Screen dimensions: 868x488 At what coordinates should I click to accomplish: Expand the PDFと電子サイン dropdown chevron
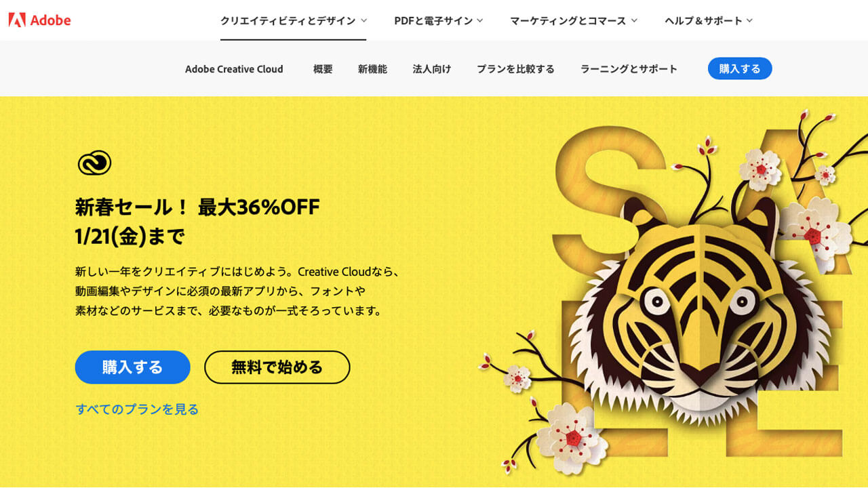pyautogui.click(x=480, y=21)
